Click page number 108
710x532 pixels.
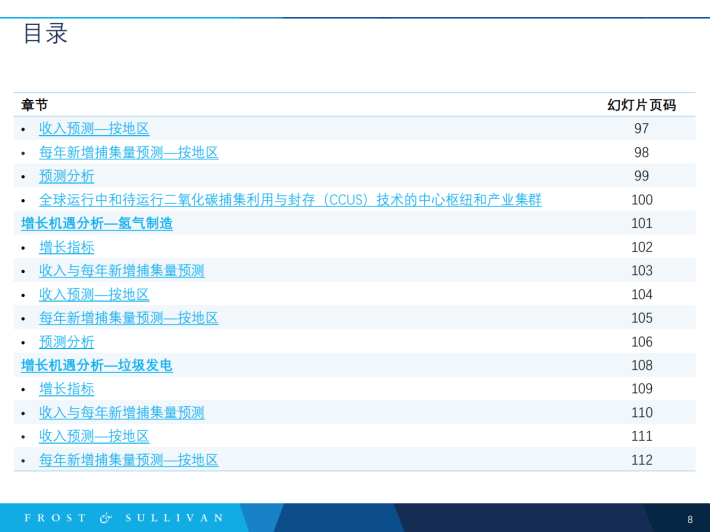coord(642,365)
